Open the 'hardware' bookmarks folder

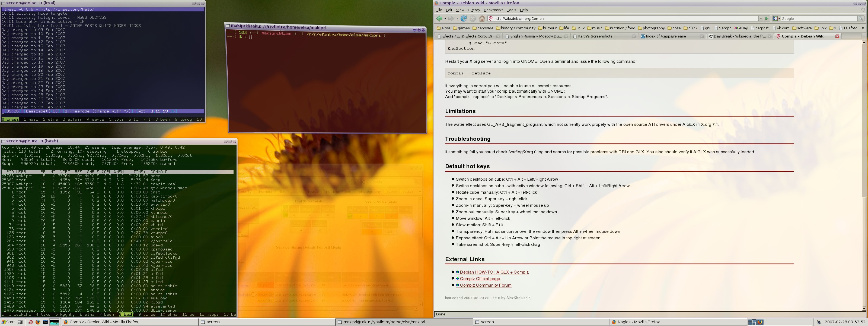pos(483,28)
